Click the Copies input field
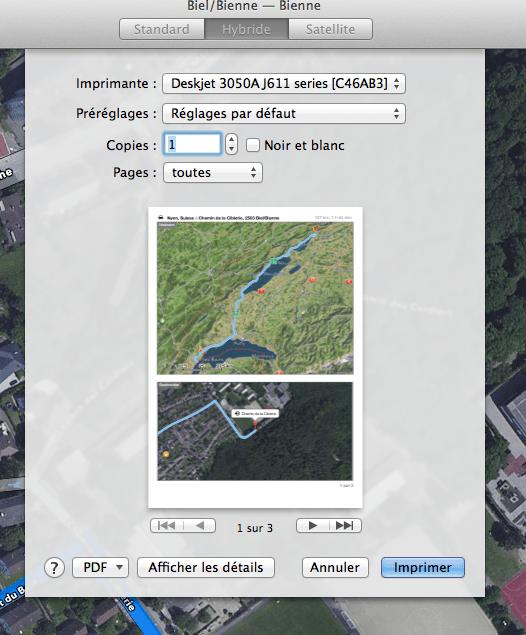The image size is (526, 635). coord(192,144)
